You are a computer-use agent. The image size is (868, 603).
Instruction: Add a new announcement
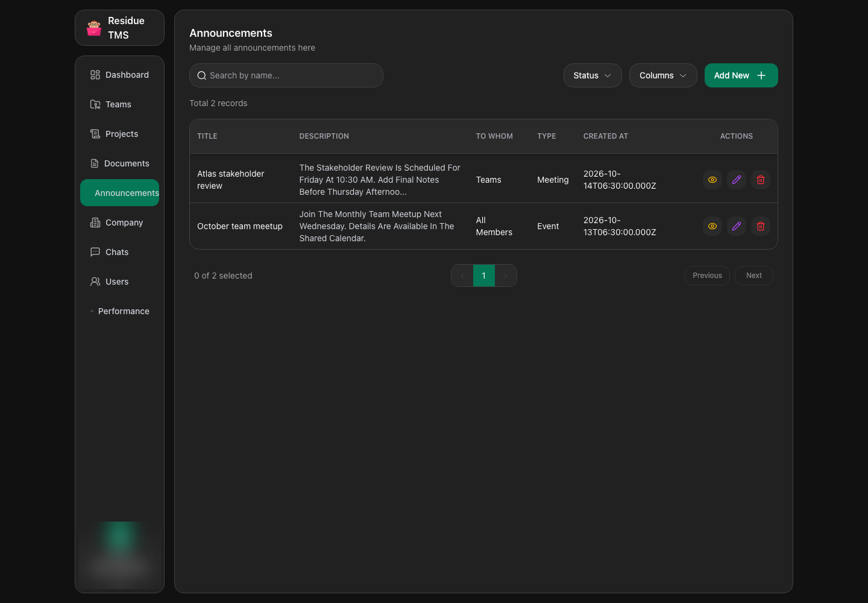(x=741, y=75)
